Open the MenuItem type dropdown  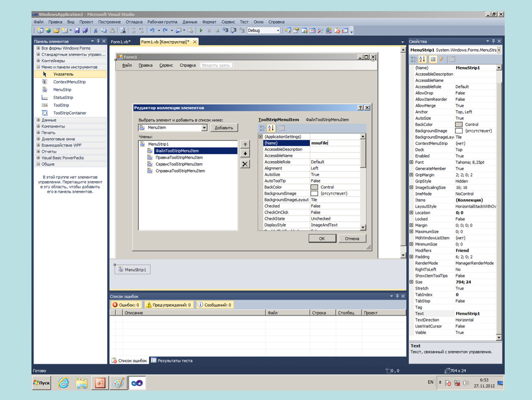pos(204,128)
